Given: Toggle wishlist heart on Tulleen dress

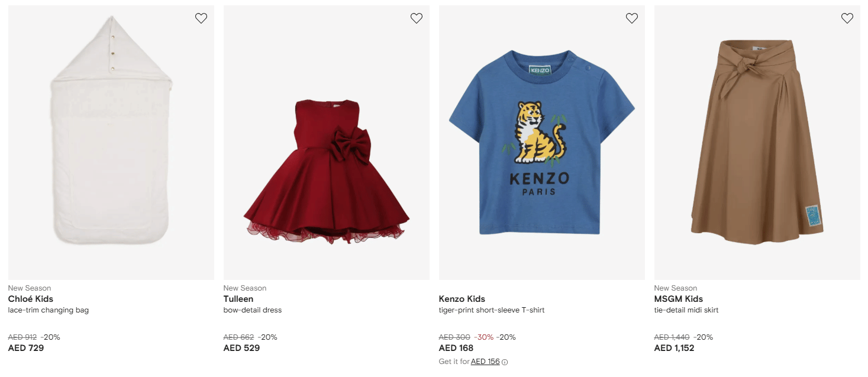Looking at the screenshot, I should (417, 18).
